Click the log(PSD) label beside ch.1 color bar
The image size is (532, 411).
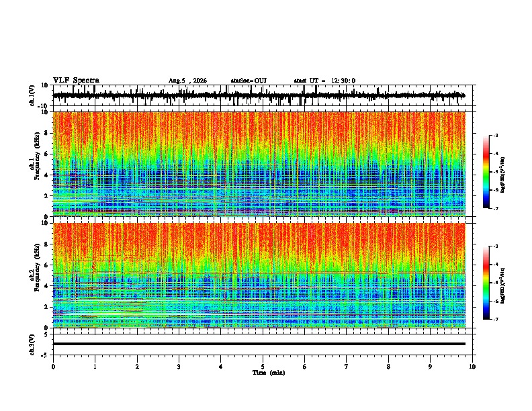coord(503,175)
